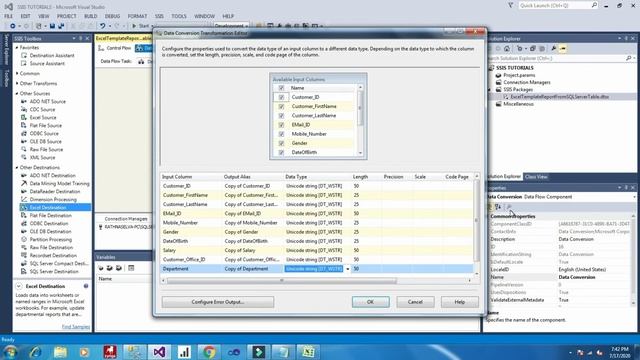Screen dimensions: 640x360
Task: Toggle the Name header checkbox for all columns
Action: pos(281,88)
